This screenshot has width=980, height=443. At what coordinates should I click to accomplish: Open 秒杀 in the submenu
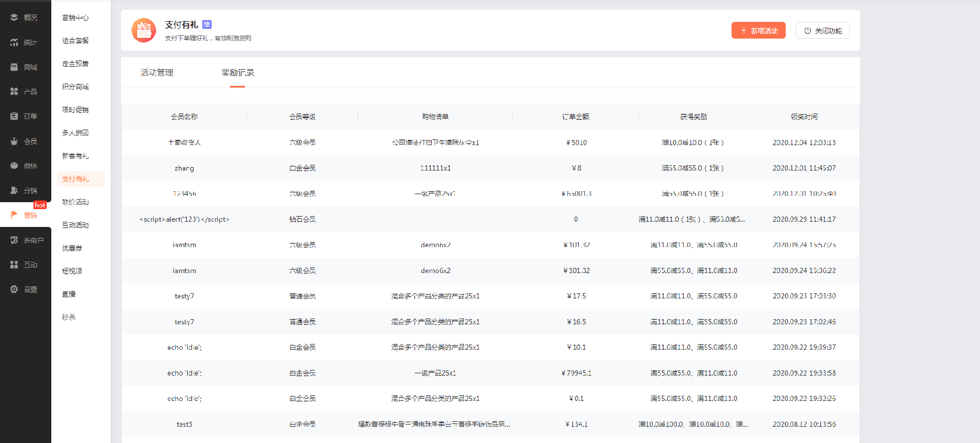(x=69, y=317)
